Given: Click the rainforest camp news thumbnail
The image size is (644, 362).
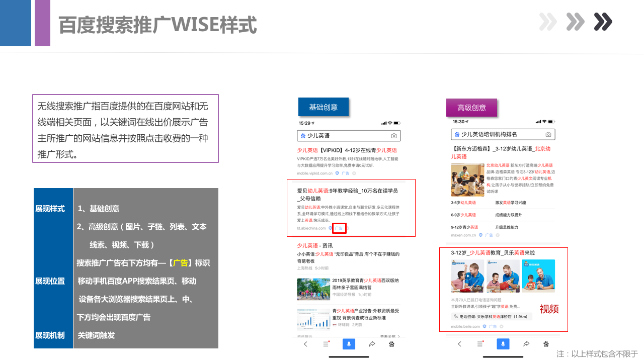Looking at the screenshot, I should 313,289.
